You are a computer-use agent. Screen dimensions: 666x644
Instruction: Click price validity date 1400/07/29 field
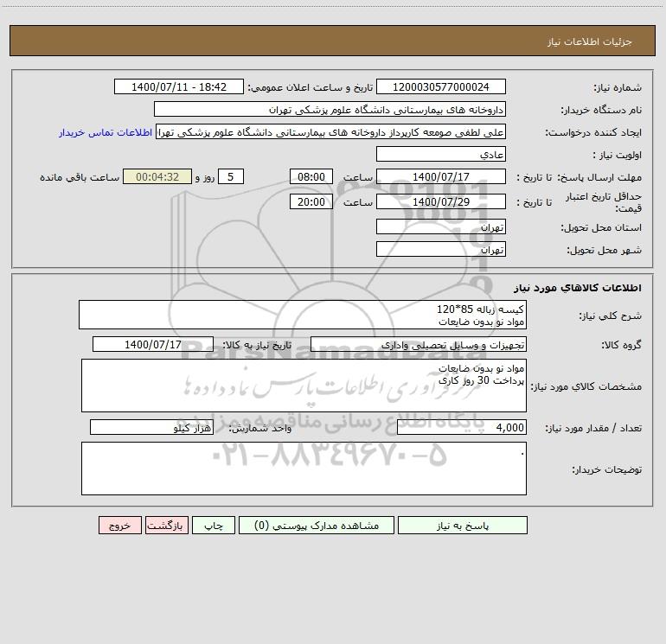pos(441,202)
